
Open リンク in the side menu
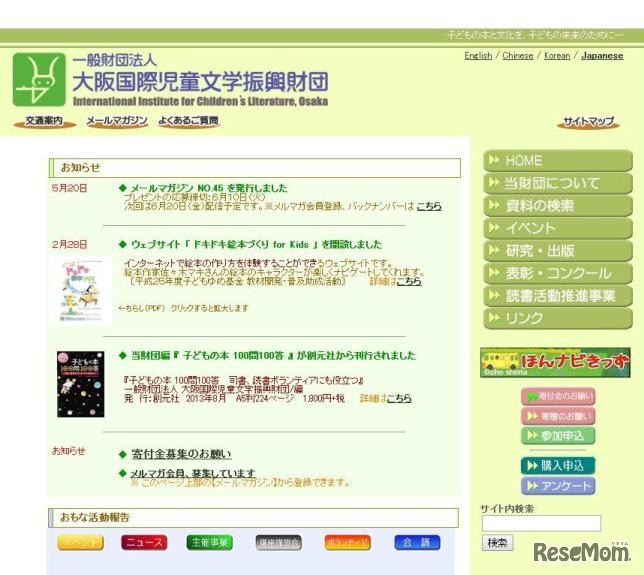[x=558, y=318]
